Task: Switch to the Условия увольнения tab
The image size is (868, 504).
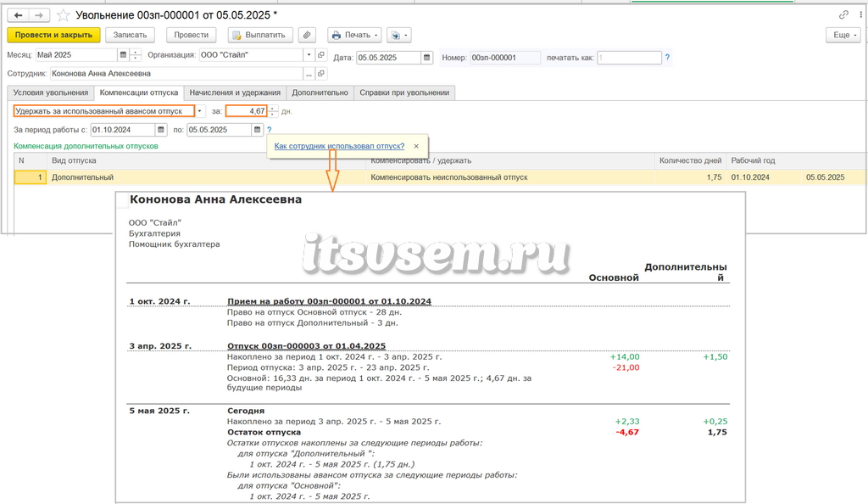Action: coord(51,92)
